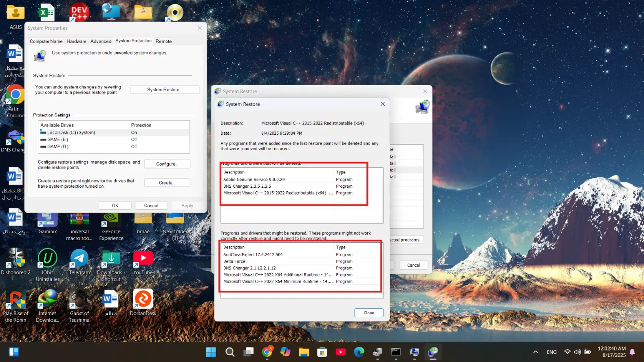The height and width of the screenshot is (362, 644).
Task: Open File Explorer from the taskbar
Action: point(304,352)
